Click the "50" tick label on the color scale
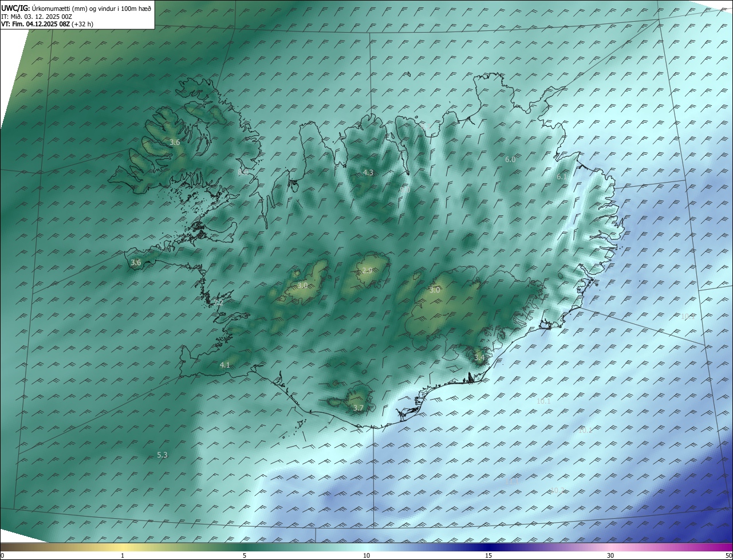The image size is (733, 560). click(x=728, y=555)
